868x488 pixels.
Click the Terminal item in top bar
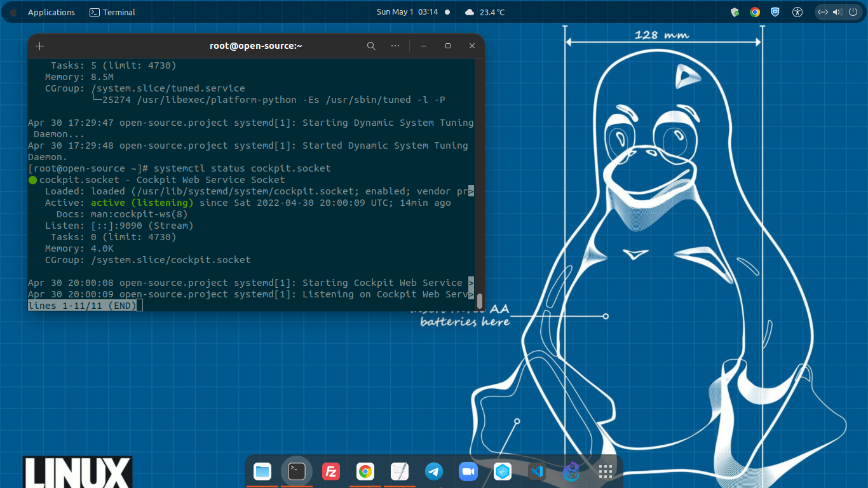point(112,12)
